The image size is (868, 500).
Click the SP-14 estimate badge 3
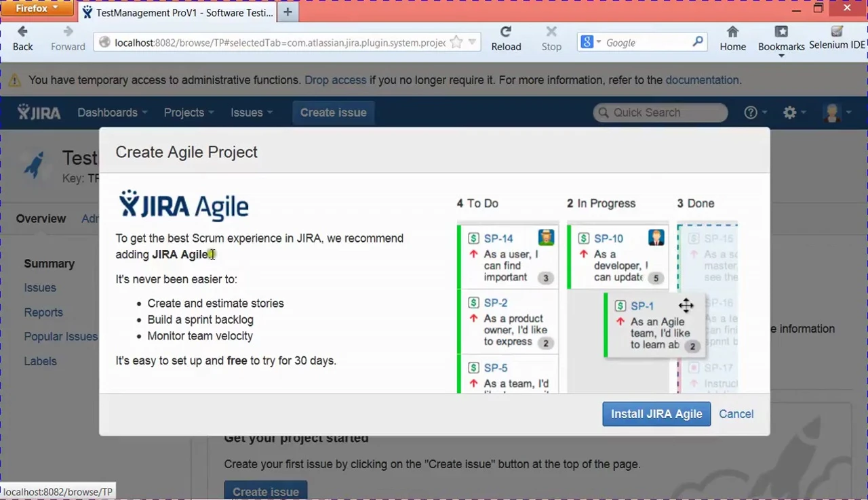(545, 278)
